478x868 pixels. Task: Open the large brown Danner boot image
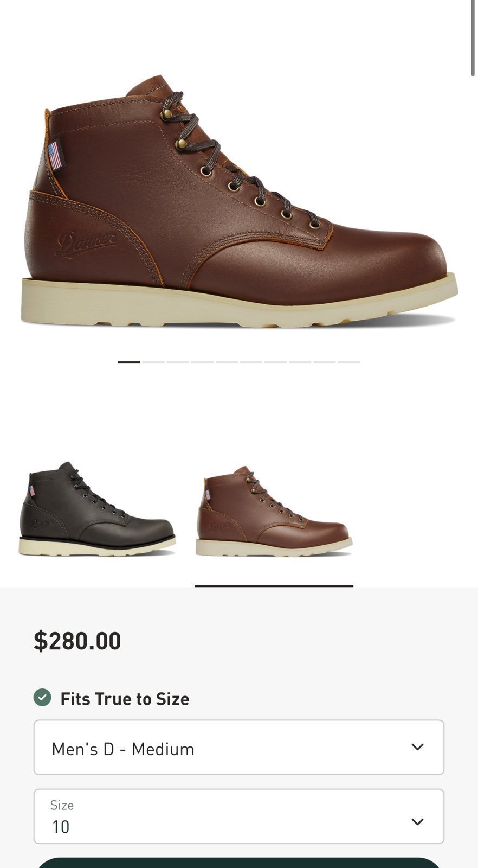pyautogui.click(x=239, y=202)
